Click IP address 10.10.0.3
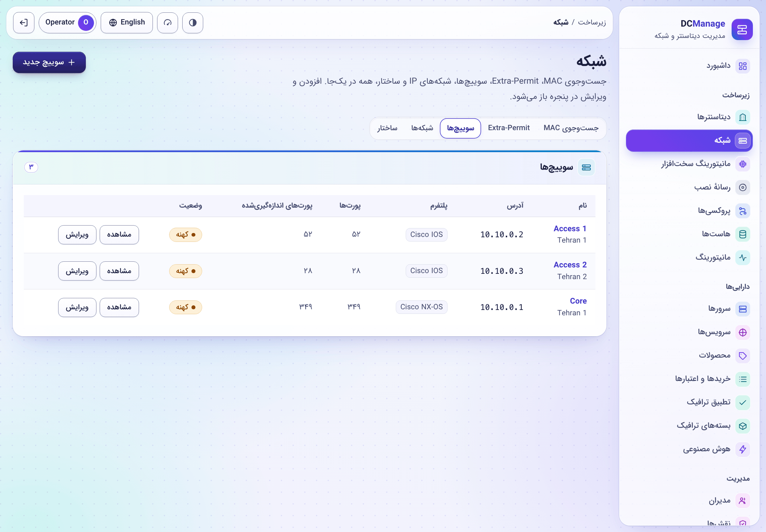The width and height of the screenshot is (766, 532). click(x=501, y=271)
